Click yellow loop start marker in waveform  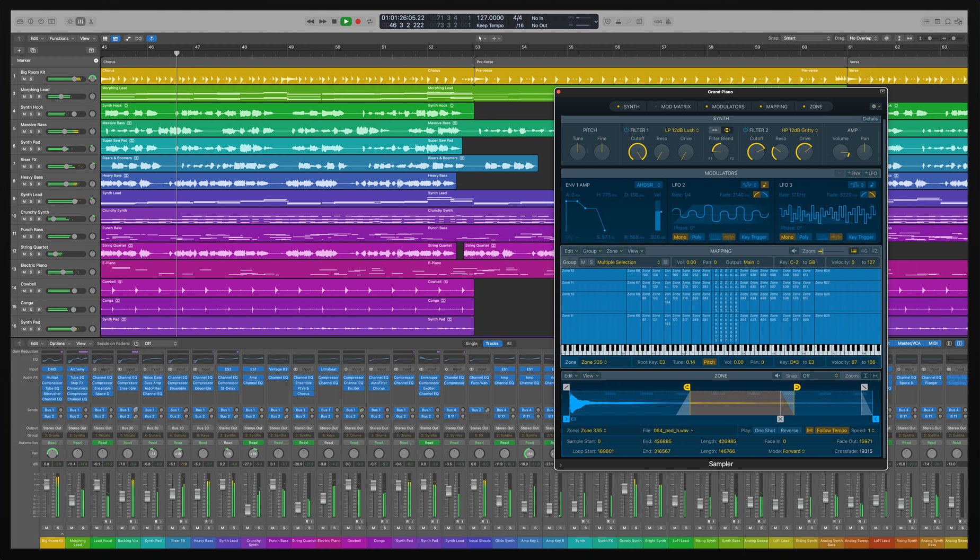[687, 387]
